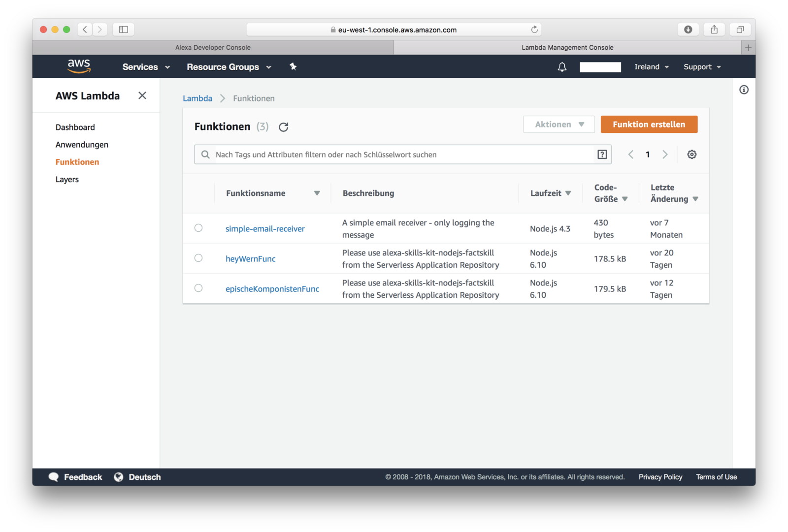Open table settings gear

point(692,155)
